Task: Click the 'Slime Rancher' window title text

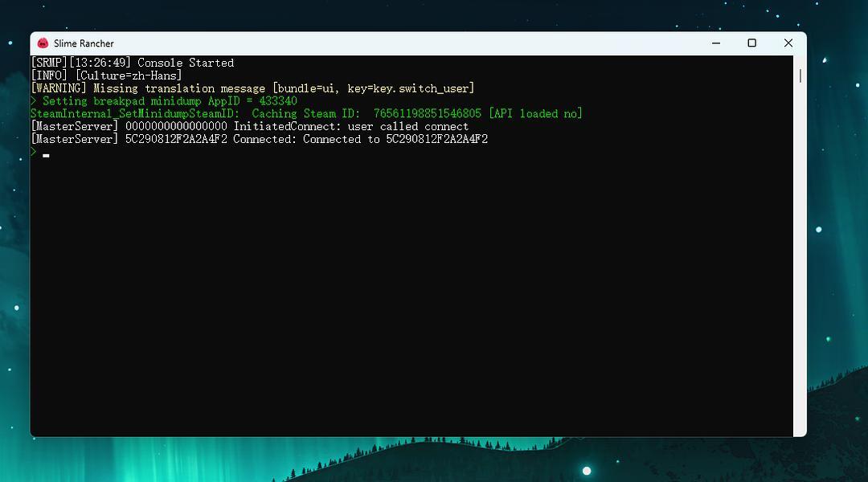Action: pyautogui.click(x=84, y=43)
